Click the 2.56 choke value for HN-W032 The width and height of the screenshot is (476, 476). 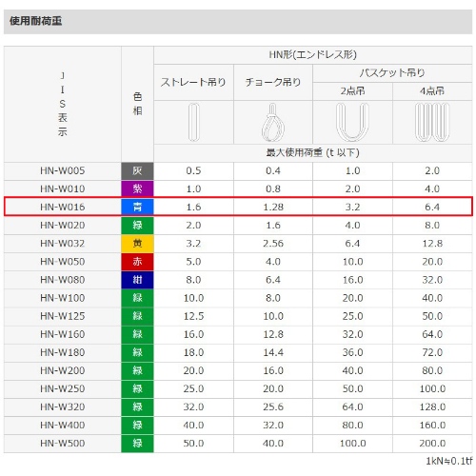coord(273,244)
